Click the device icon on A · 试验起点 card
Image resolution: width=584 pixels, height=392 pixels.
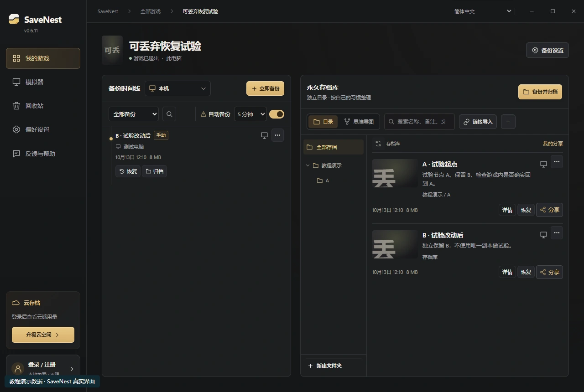click(543, 164)
